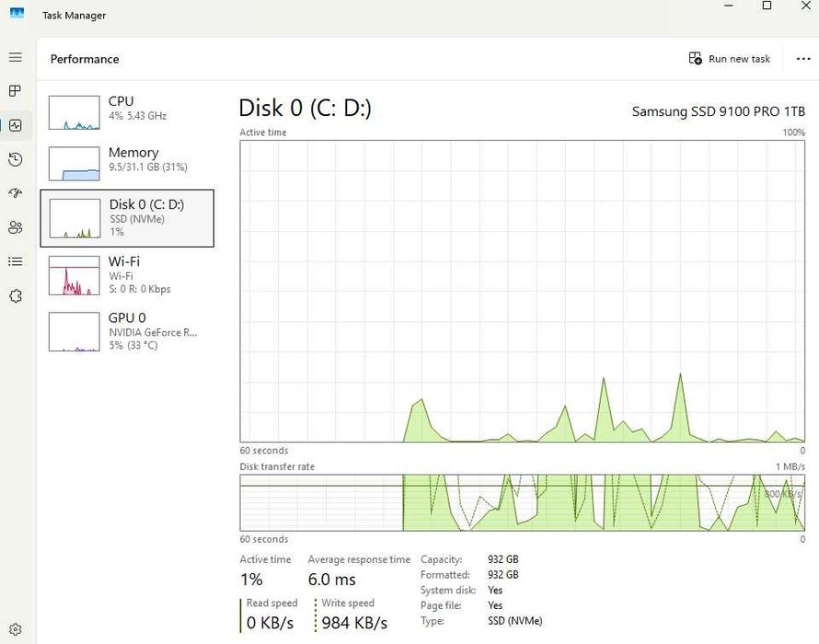
Task: Select Disk 0 (C: D:) in sidebar
Action: 127,218
